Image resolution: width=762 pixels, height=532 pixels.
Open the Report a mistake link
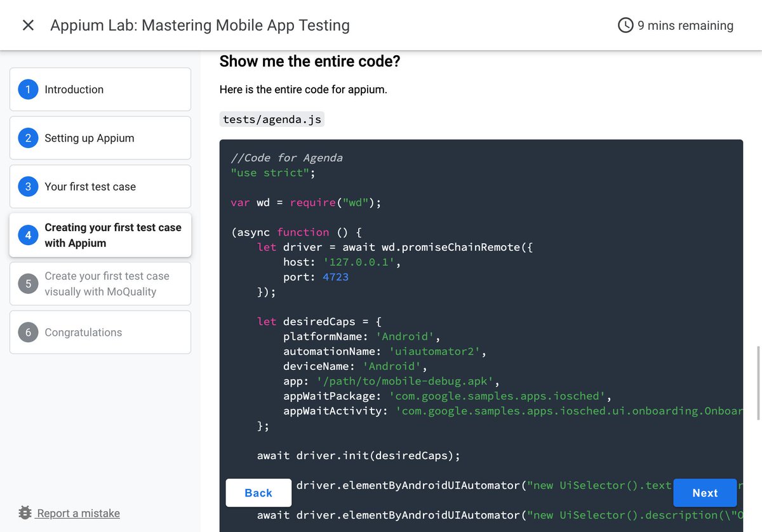click(78, 513)
